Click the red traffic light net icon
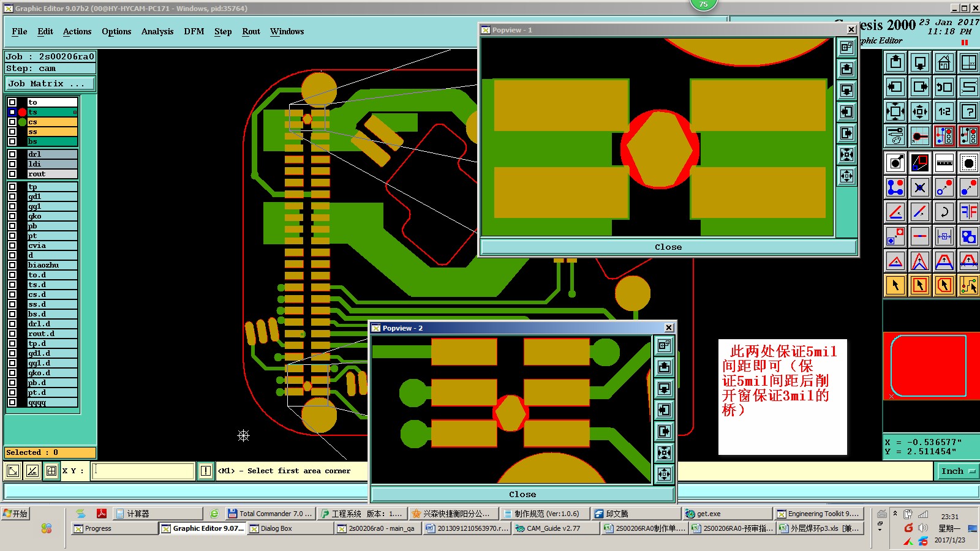This screenshot has height=551, width=980. tap(944, 136)
